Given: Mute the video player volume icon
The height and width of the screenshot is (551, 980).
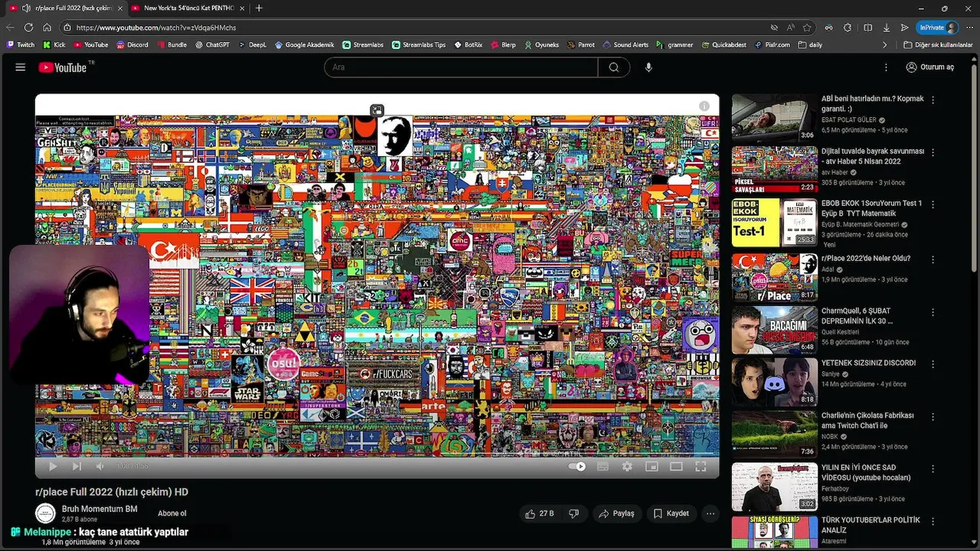Looking at the screenshot, I should click(x=100, y=466).
